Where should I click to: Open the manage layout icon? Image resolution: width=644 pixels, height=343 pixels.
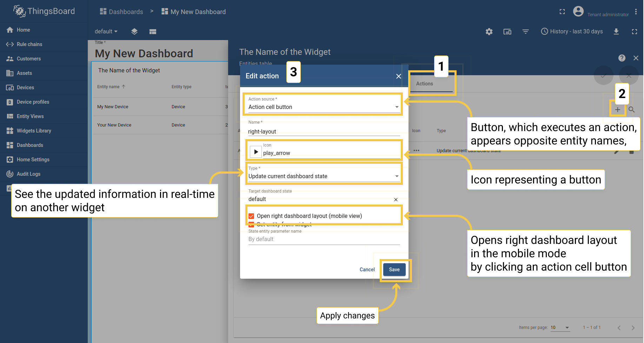[x=153, y=32]
